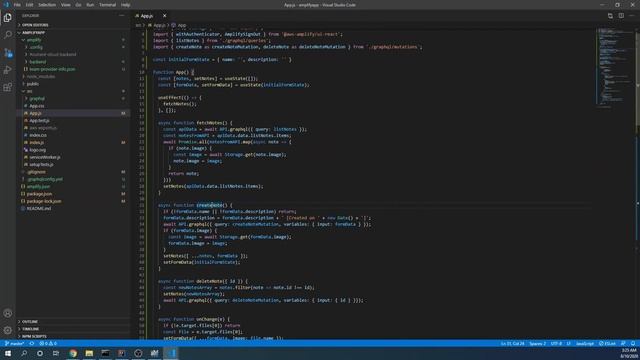Expand the Timeline section
This screenshot has width=640, height=360.
coord(73,329)
